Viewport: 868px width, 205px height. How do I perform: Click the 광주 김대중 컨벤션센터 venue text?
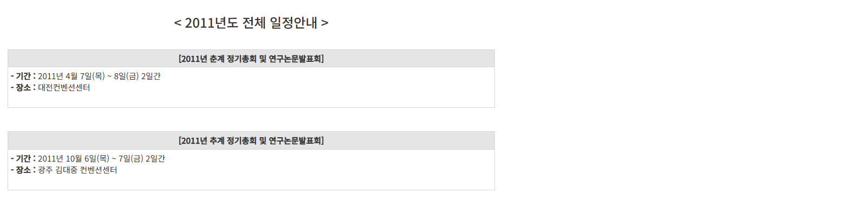77,170
